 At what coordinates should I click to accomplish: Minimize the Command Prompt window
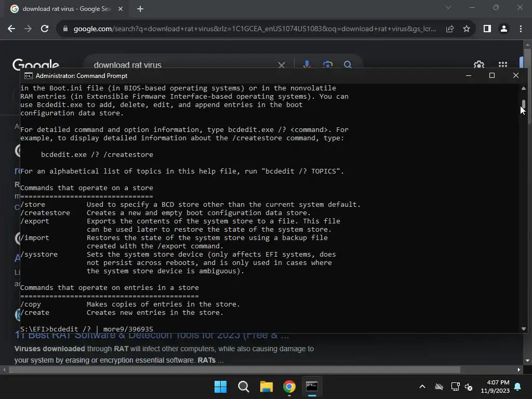pyautogui.click(x=469, y=75)
